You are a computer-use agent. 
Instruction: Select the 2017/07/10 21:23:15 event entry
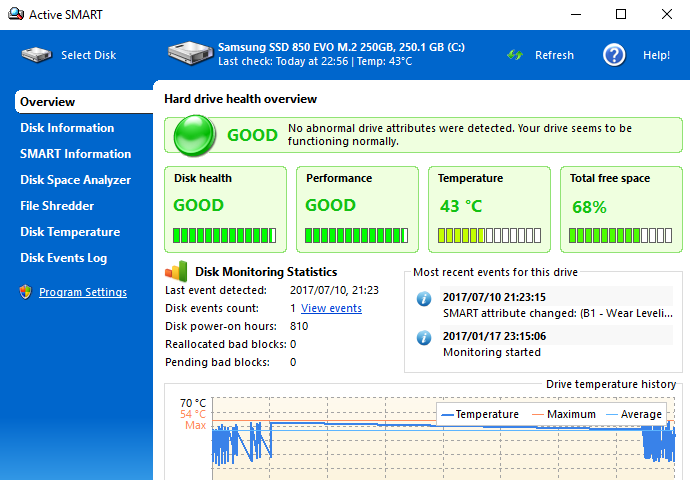[x=556, y=297]
